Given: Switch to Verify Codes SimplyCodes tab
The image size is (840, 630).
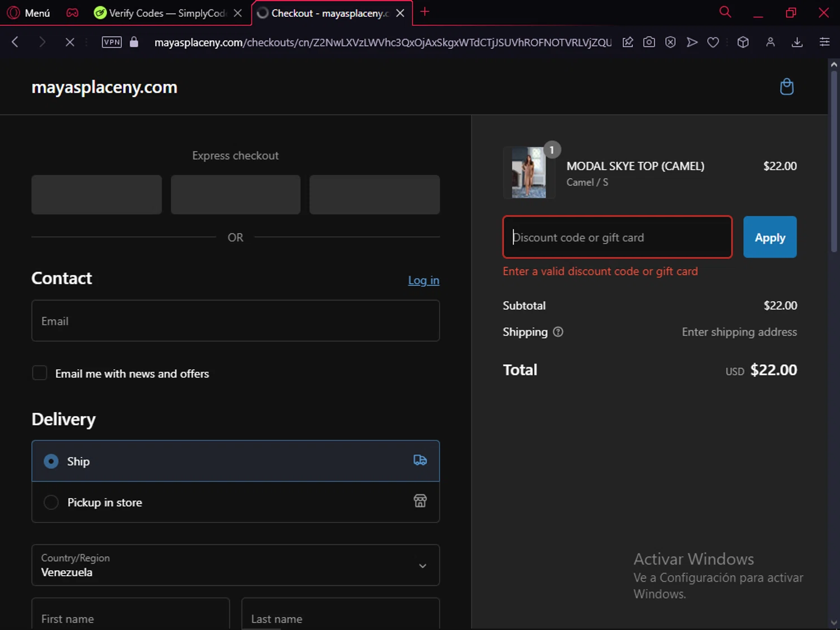Looking at the screenshot, I should click(x=162, y=13).
